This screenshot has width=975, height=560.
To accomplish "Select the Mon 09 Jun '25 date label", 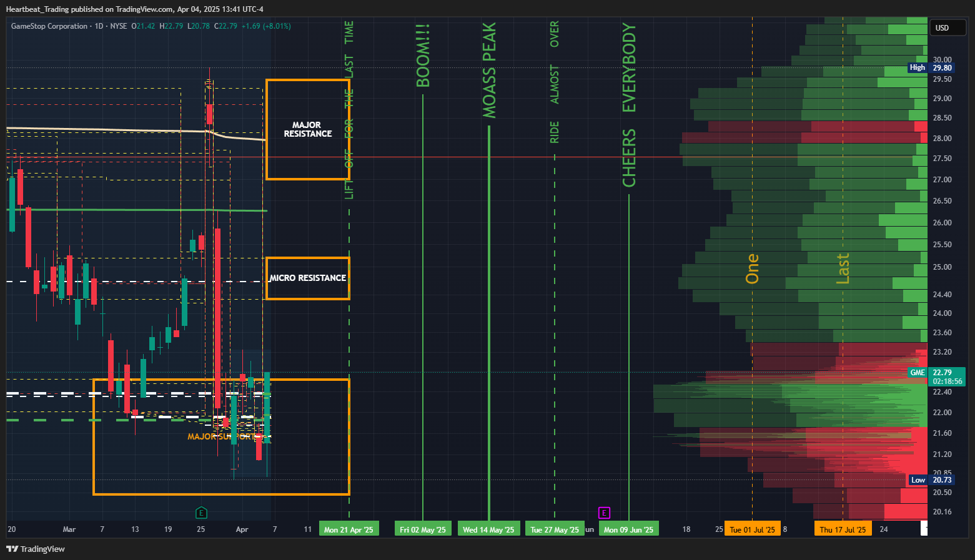I will click(628, 529).
